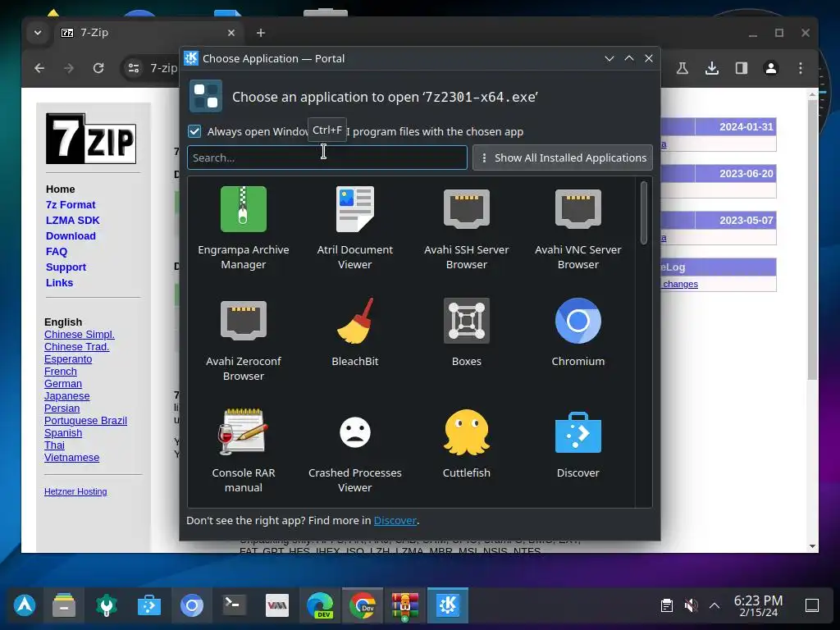
Task: Open the browser tab search dropdown
Action: pos(38,33)
